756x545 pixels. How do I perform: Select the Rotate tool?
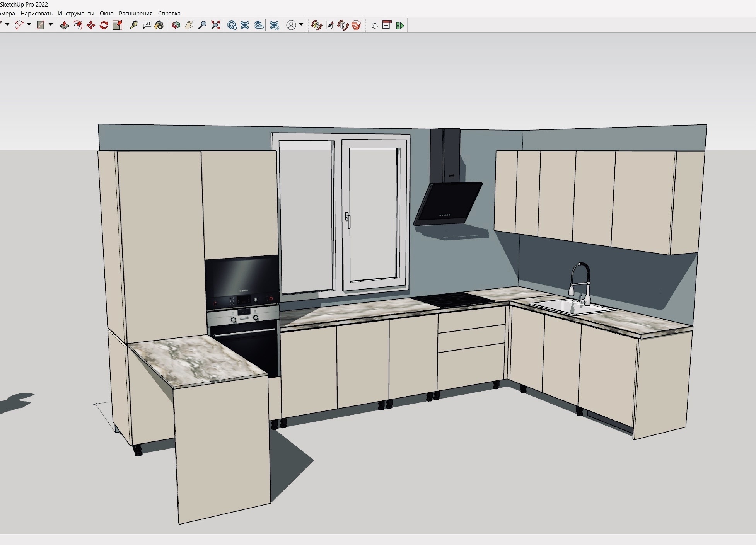click(104, 26)
